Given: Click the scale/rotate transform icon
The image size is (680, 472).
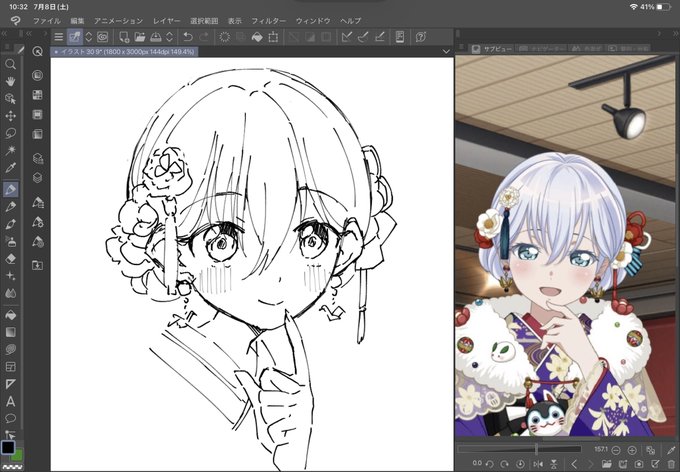Looking at the screenshot, I should (273, 37).
